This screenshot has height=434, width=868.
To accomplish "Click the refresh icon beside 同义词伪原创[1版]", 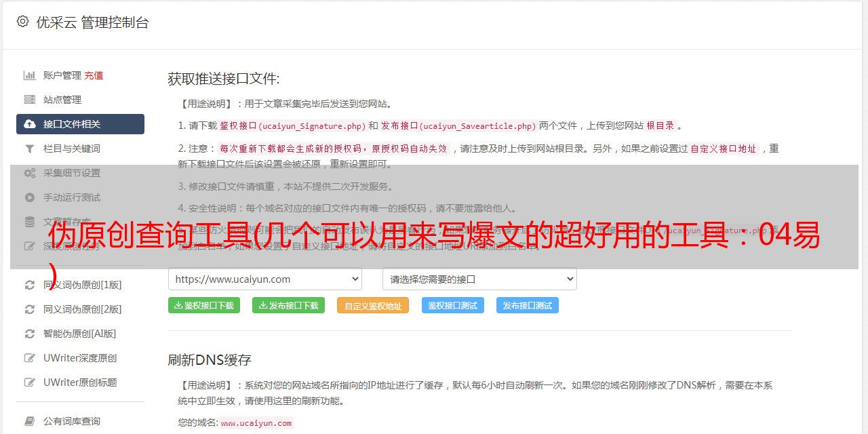I will tap(29, 285).
